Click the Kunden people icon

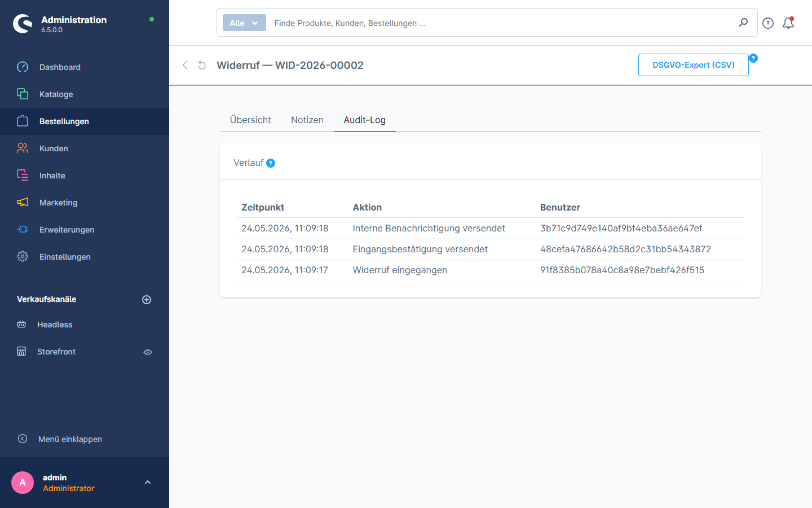23,148
